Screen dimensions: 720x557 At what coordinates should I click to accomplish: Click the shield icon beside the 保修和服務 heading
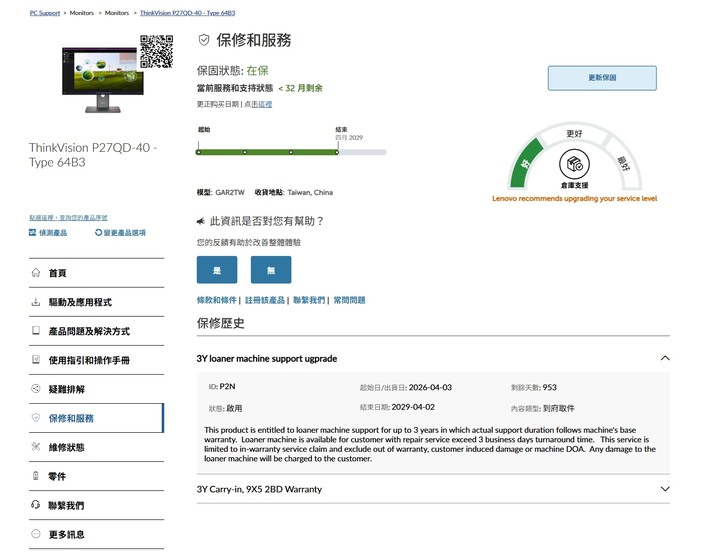click(204, 40)
